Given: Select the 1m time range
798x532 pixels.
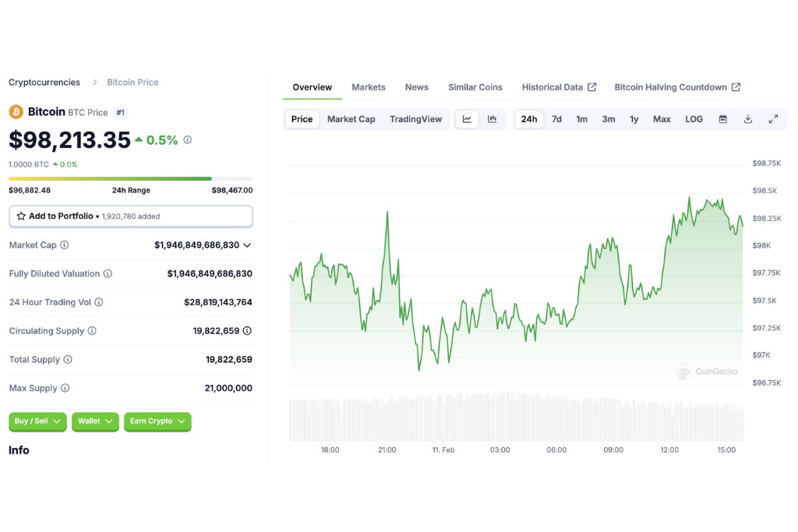Looking at the screenshot, I should point(581,119).
